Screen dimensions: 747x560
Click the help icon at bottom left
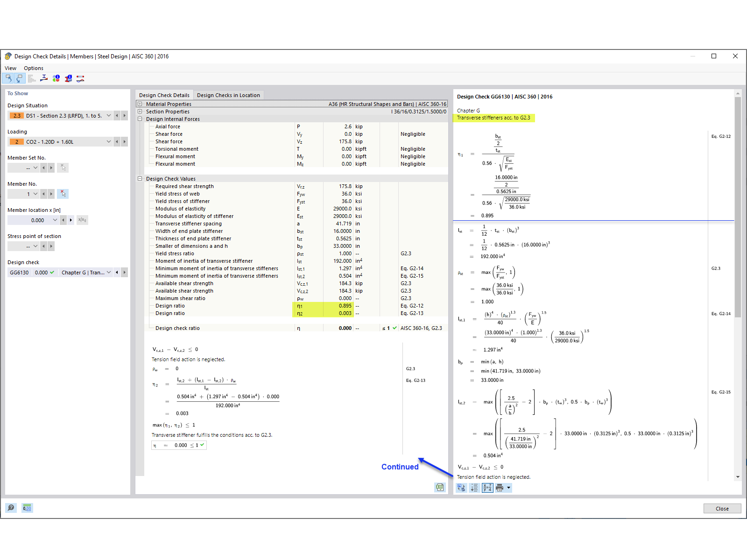click(x=11, y=508)
